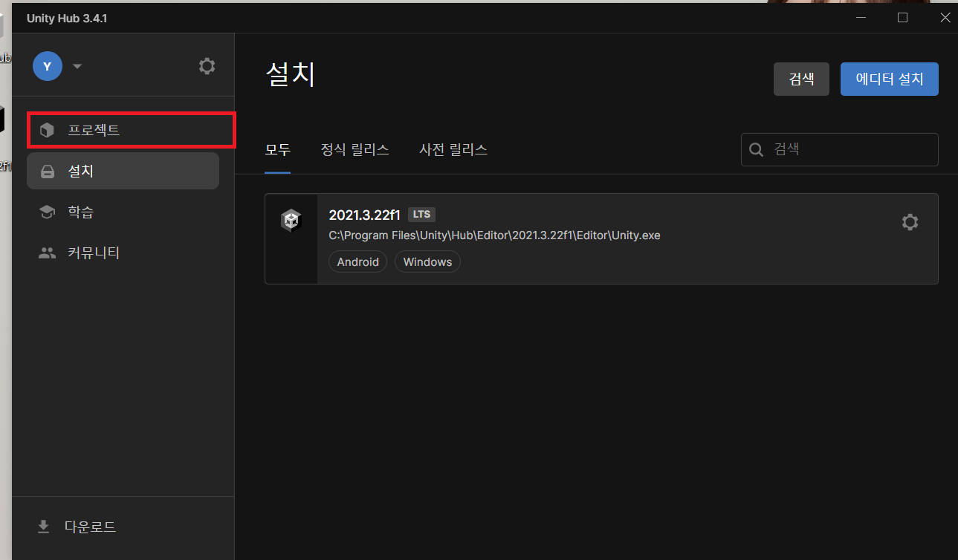The image size is (958, 560).
Task: Open Downloads (다운로드) at sidebar bottom
Action: (123, 527)
